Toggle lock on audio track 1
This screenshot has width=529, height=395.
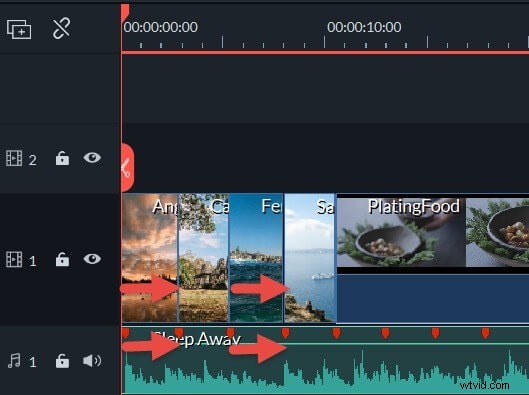(62, 361)
